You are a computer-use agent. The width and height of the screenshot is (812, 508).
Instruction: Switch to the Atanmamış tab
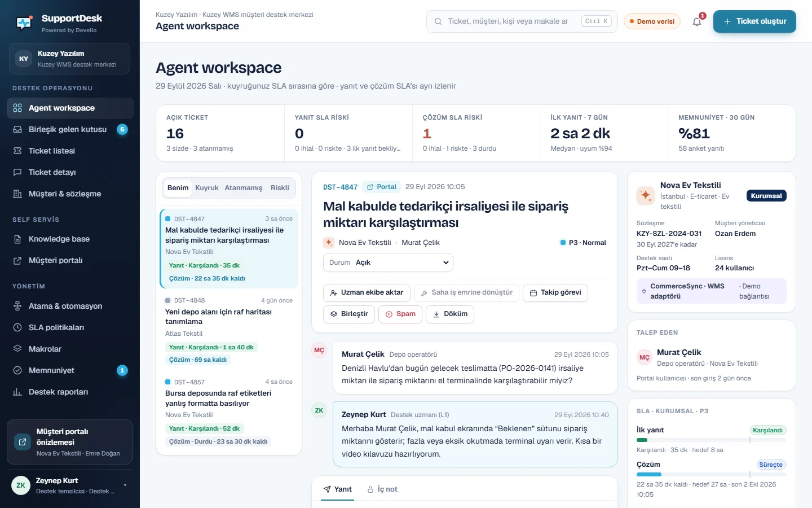[244, 188]
